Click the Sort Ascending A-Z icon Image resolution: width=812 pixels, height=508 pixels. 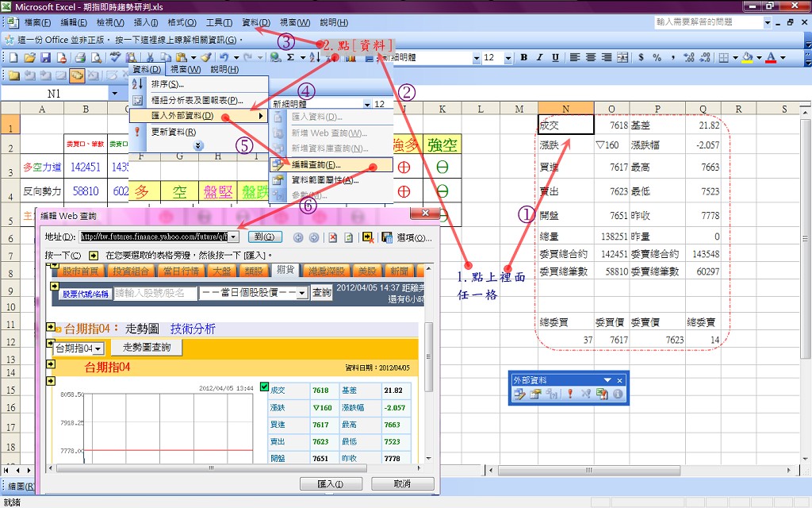click(x=314, y=57)
